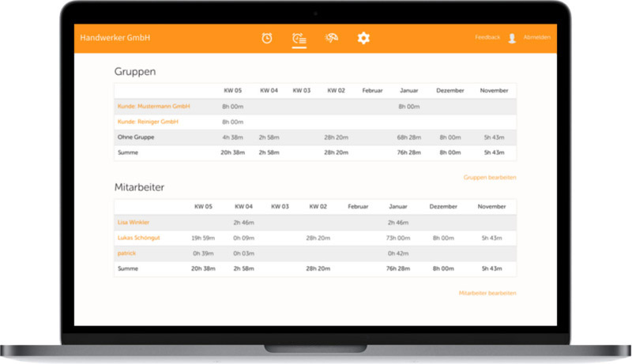Click Gruppen Summe 76h 28m value
The image size is (632, 364).
pyautogui.click(x=408, y=152)
